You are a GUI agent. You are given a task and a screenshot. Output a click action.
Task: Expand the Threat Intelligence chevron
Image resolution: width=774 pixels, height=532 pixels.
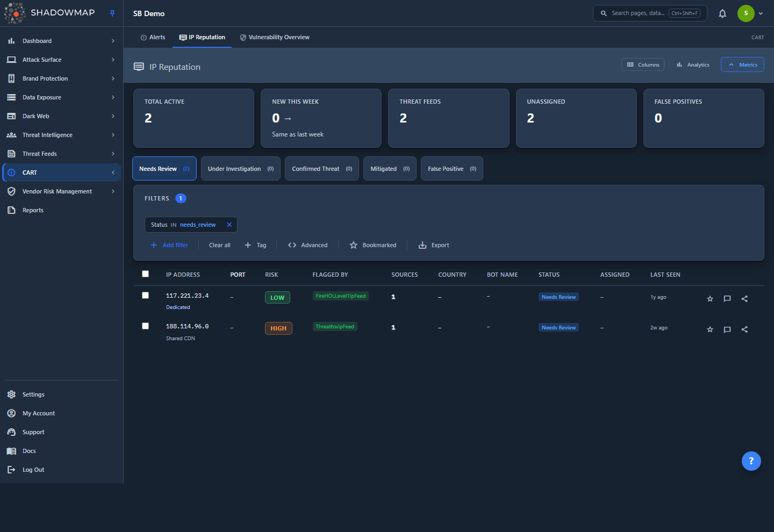[113, 135]
